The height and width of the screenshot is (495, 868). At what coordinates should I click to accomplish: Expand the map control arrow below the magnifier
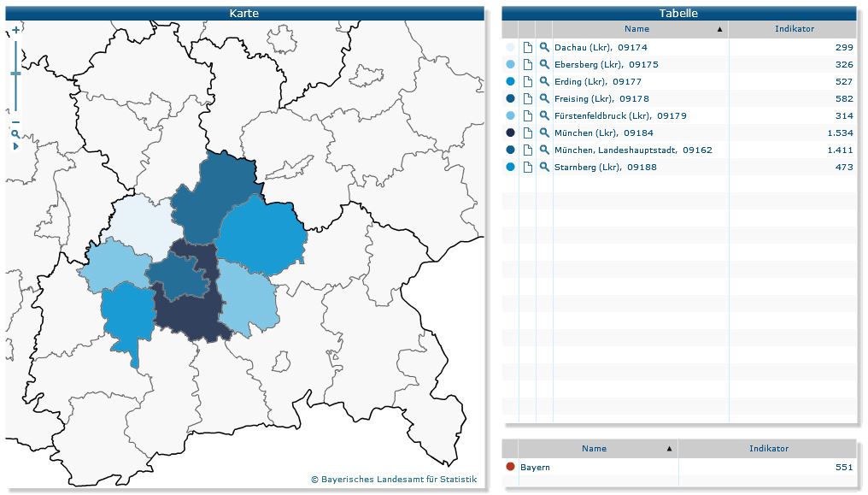[x=15, y=146]
